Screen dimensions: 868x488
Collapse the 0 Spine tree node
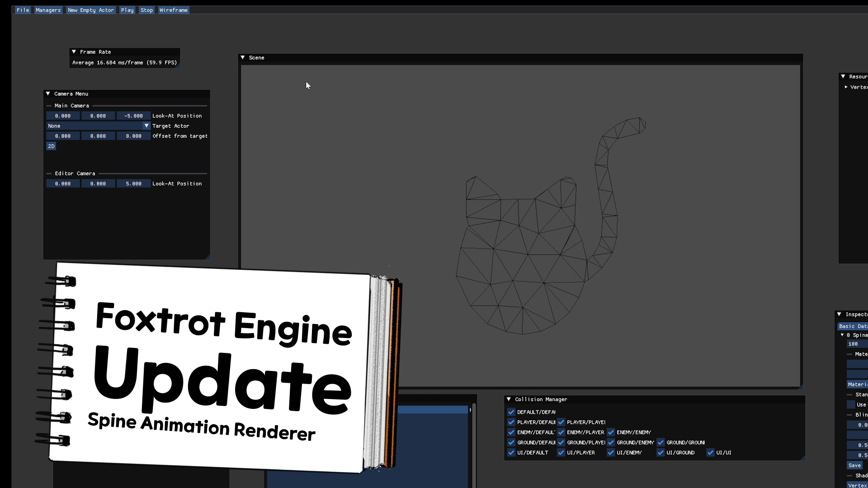pos(842,335)
